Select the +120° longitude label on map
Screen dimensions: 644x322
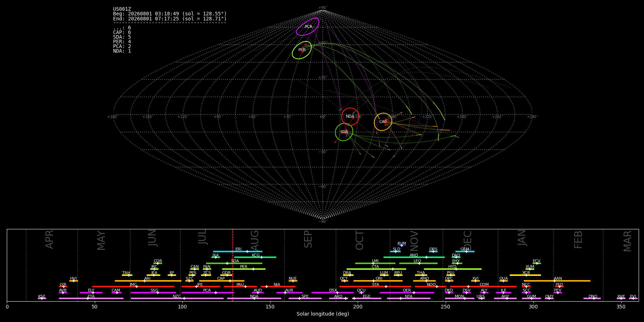(182, 117)
